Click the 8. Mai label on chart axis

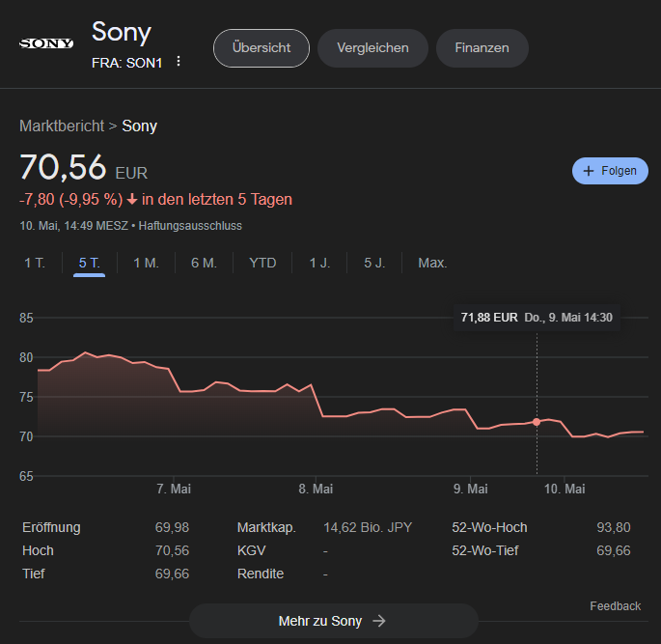coord(316,489)
